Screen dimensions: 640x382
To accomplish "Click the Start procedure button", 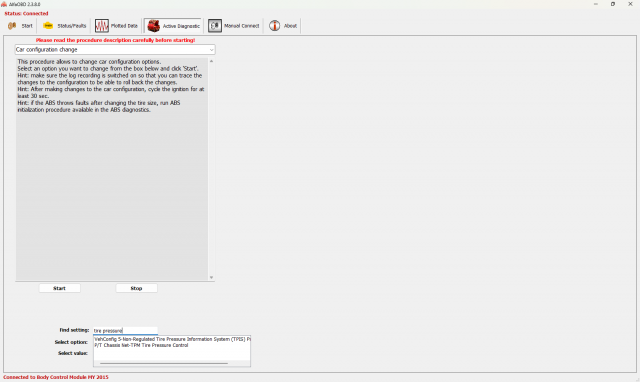I will (x=60, y=288).
